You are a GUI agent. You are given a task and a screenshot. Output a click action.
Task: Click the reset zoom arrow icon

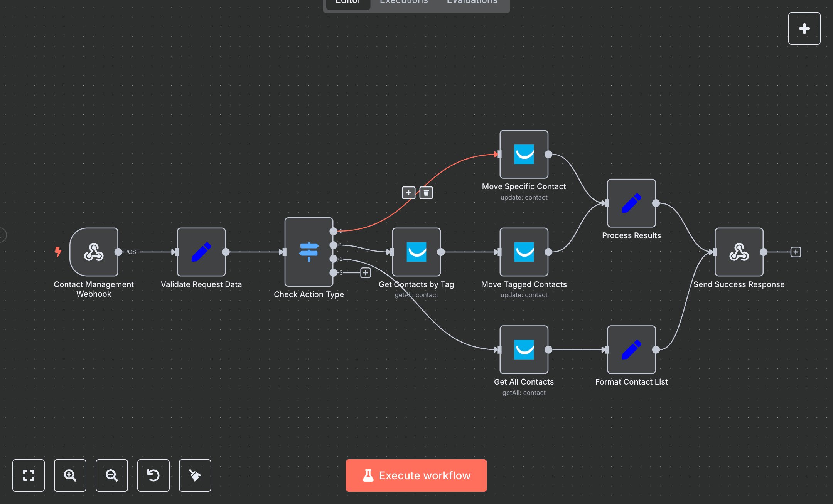click(x=153, y=475)
